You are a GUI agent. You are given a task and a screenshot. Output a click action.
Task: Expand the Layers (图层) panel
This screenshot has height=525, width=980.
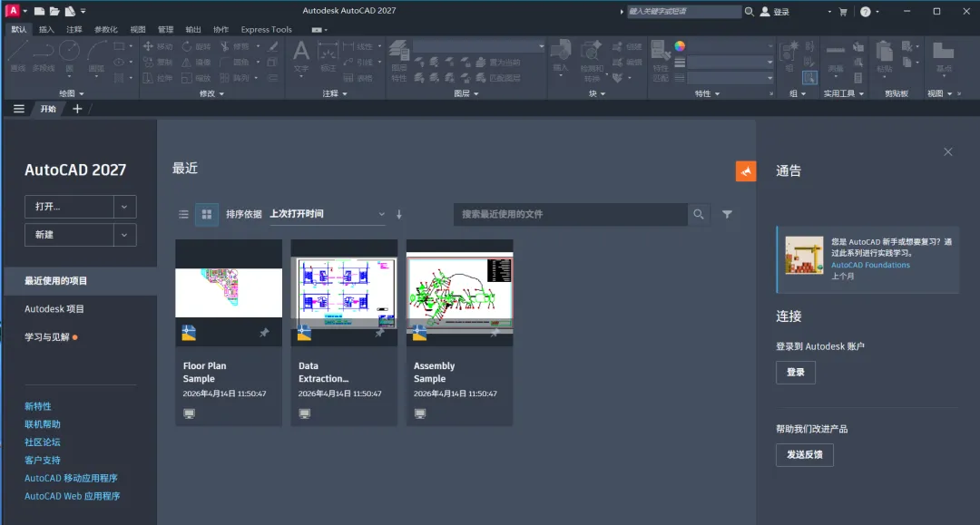point(466,93)
